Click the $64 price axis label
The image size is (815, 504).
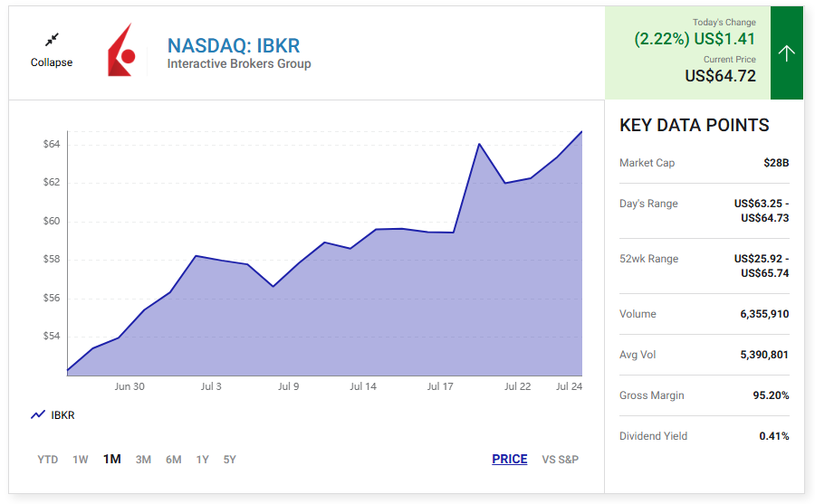click(52, 144)
